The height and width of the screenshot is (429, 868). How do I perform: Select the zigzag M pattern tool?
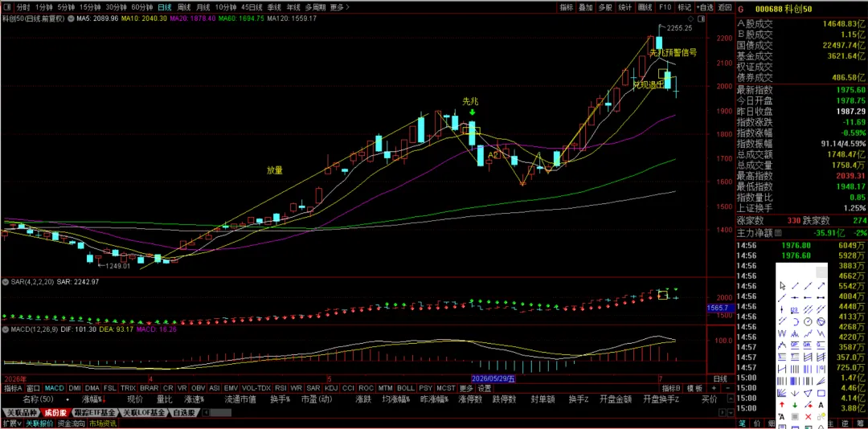tap(795, 333)
